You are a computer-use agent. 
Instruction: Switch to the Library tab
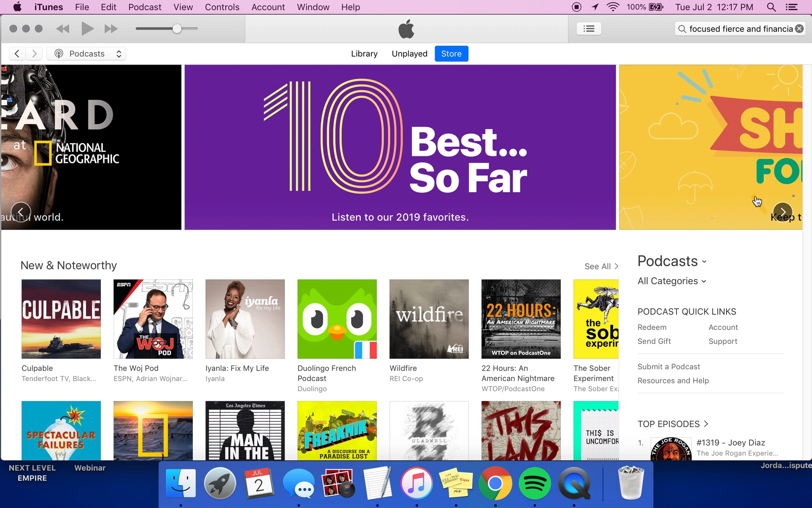click(364, 54)
